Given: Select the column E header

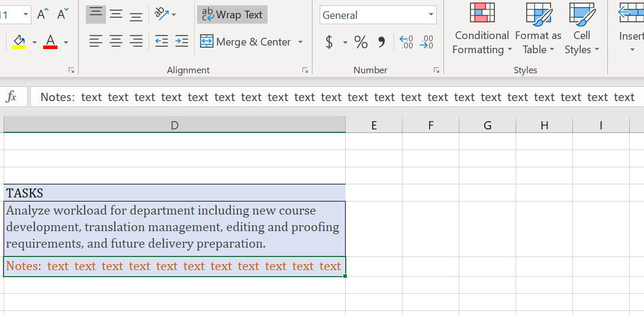Looking at the screenshot, I should click(x=373, y=125).
